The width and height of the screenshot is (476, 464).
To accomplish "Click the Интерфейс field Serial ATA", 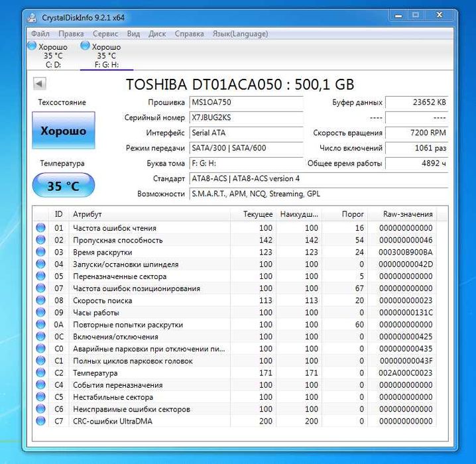I will point(246,133).
